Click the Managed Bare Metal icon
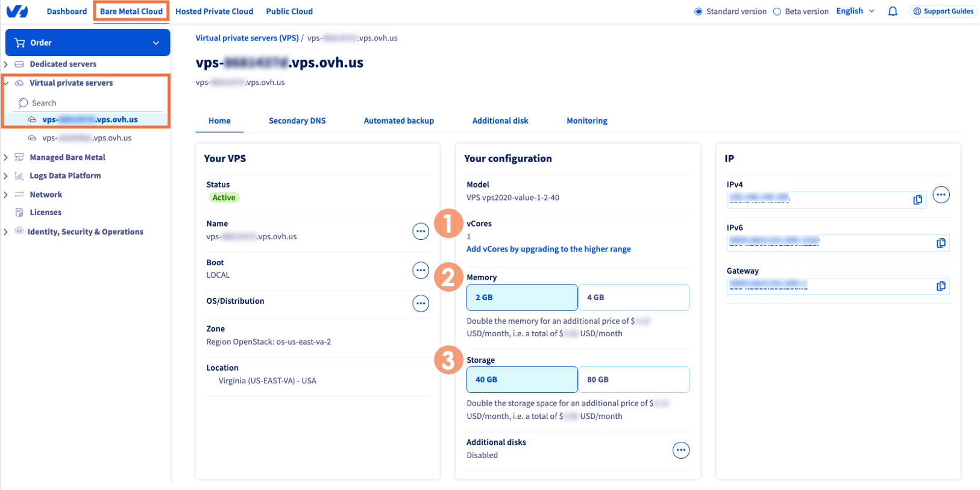The width and height of the screenshot is (980, 490). (19, 157)
